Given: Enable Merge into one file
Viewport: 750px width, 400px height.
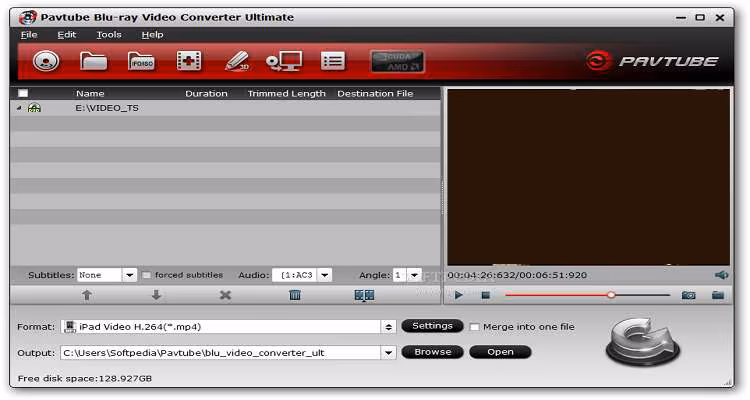Looking at the screenshot, I should [x=474, y=327].
